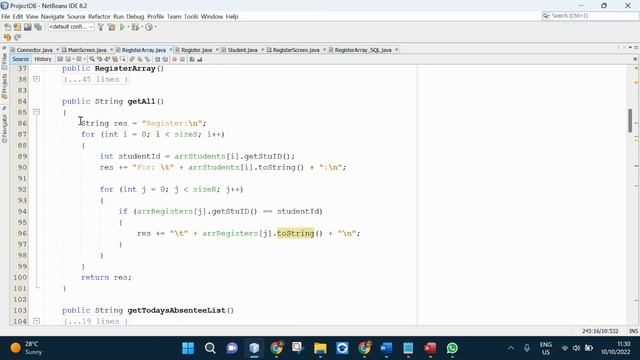Open the Windows Start menu
Image resolution: width=640 pixels, height=360 pixels.
[188, 348]
